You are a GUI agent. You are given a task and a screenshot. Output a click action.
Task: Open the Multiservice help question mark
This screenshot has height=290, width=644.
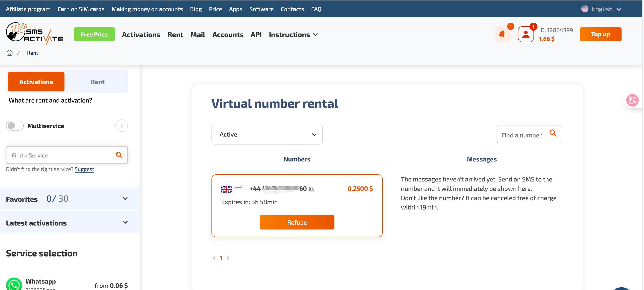point(121,126)
